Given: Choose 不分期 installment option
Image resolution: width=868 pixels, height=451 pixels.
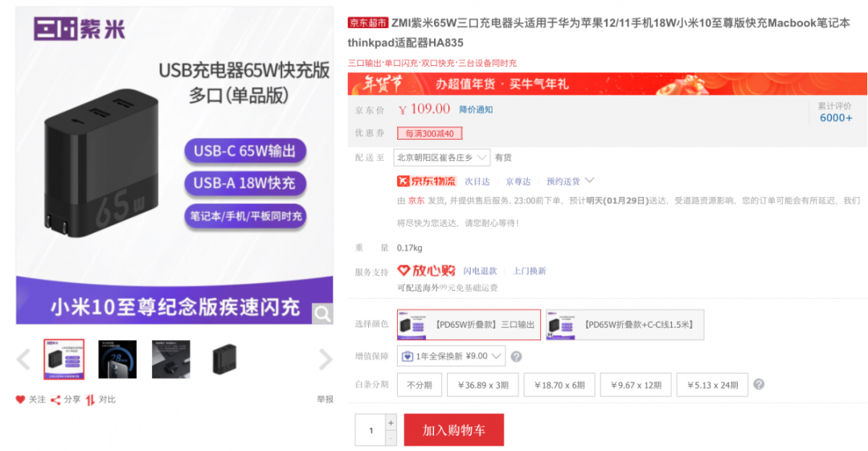Looking at the screenshot, I should 419,385.
